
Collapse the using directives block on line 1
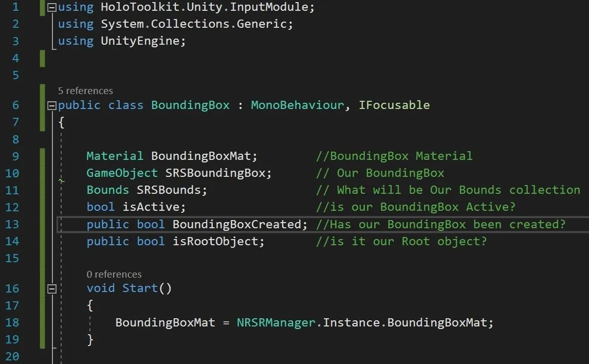52,8
